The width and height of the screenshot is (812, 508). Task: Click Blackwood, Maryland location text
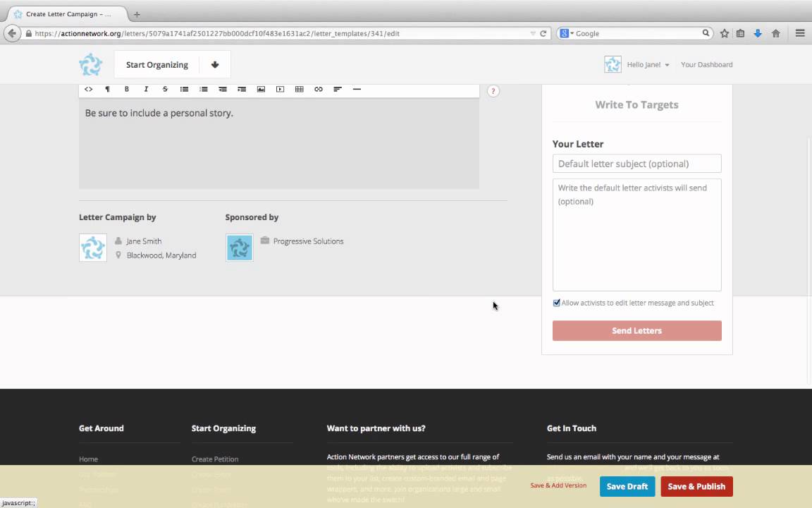tap(161, 255)
